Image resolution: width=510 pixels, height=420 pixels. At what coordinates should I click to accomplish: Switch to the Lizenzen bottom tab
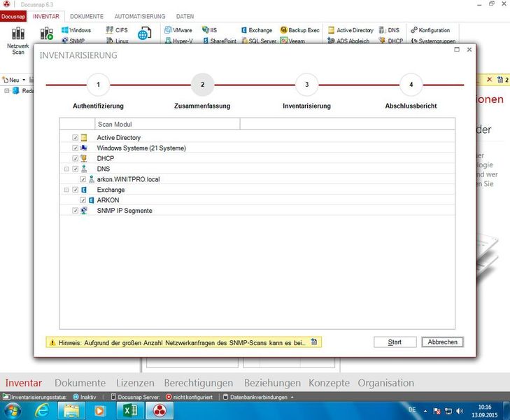click(135, 383)
